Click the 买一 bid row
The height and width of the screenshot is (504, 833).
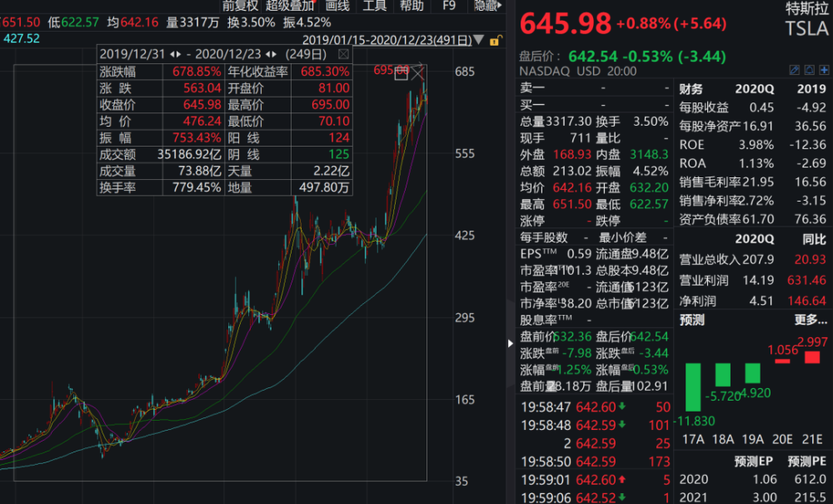(594, 105)
